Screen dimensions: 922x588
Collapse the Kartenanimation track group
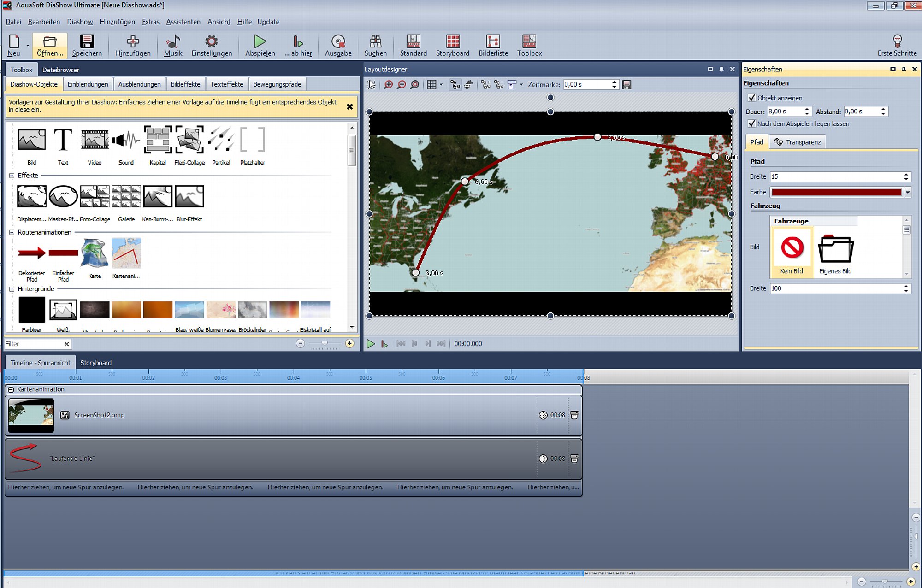click(x=11, y=389)
